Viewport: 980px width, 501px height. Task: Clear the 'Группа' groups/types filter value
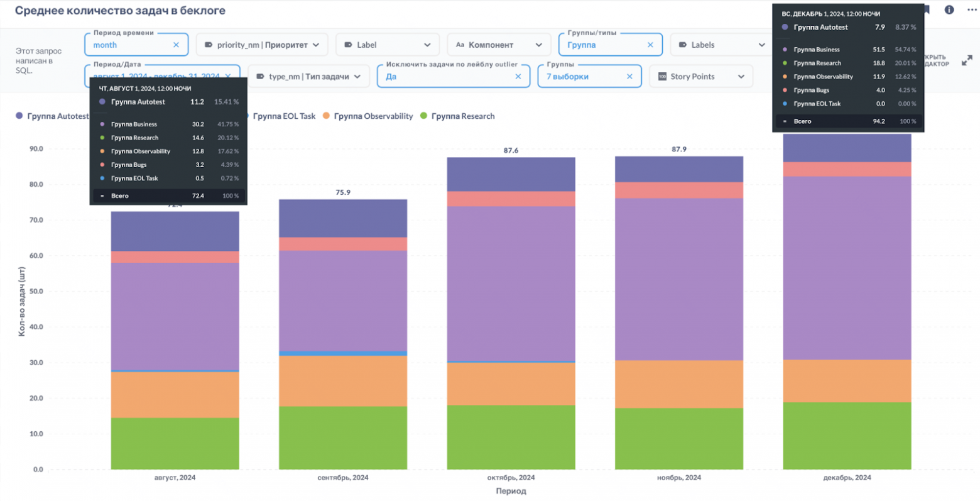pos(650,45)
